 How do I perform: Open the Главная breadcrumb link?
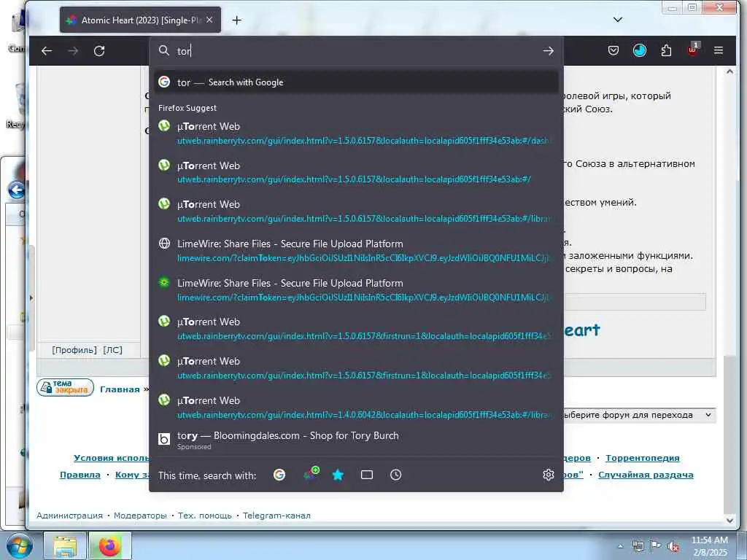click(x=120, y=389)
